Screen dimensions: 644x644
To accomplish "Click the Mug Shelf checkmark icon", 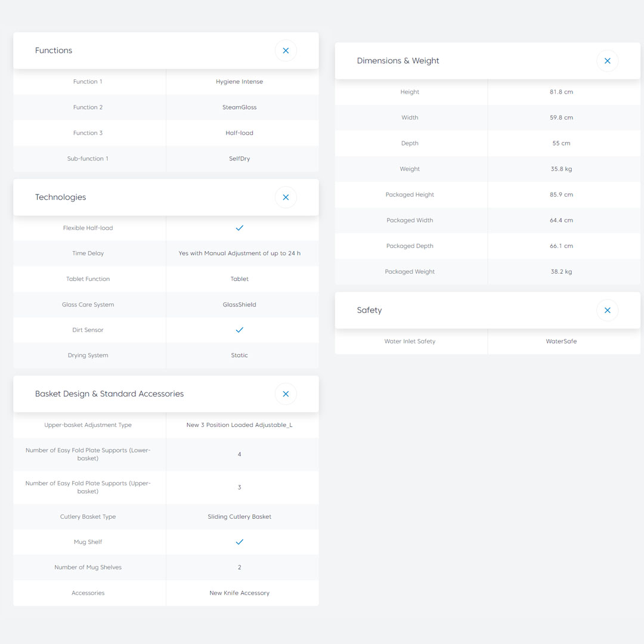I will click(239, 542).
